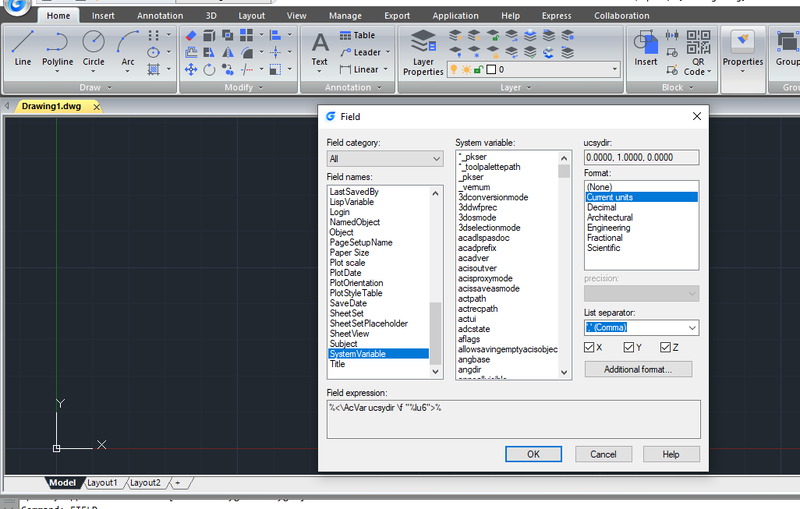Select the Polyline tool
This screenshot has width=800, height=509.
pyautogui.click(x=57, y=48)
